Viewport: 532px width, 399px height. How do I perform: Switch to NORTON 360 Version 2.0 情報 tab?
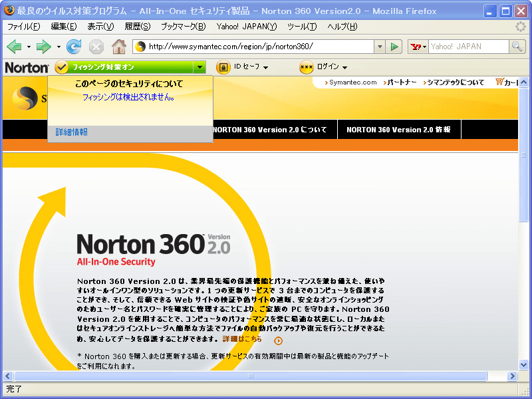(x=399, y=130)
